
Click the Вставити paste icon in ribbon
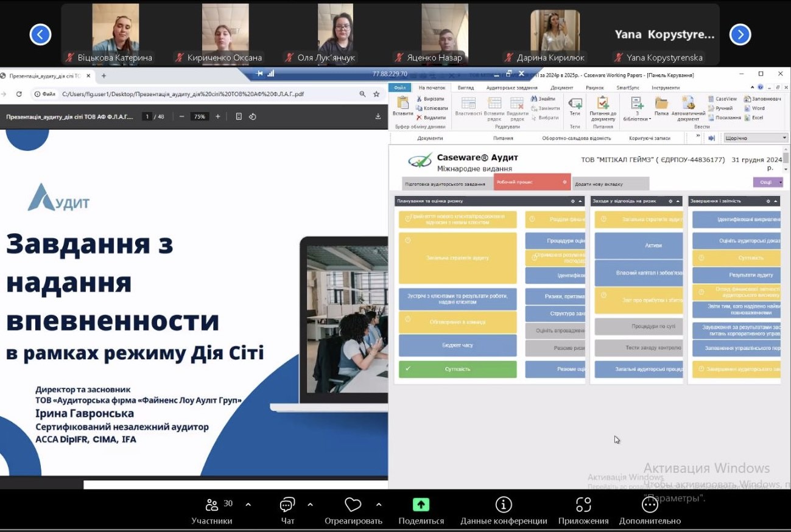[x=403, y=103]
